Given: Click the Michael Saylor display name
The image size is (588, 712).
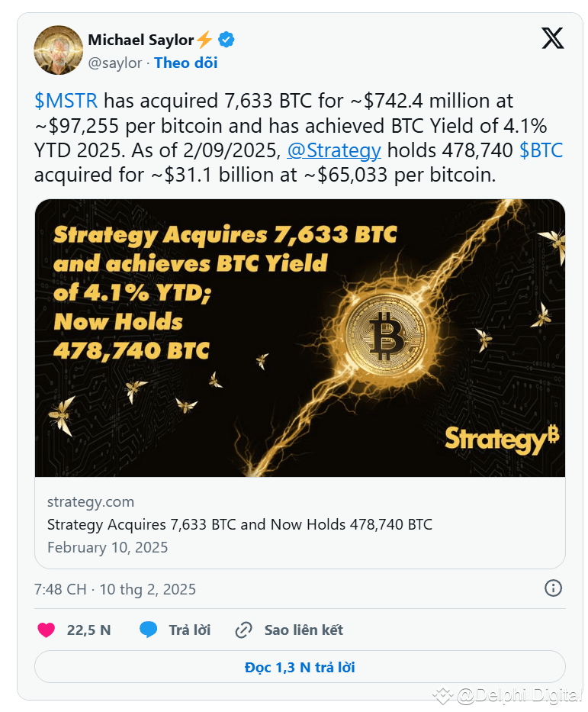Looking at the screenshot, I should tap(140, 40).
